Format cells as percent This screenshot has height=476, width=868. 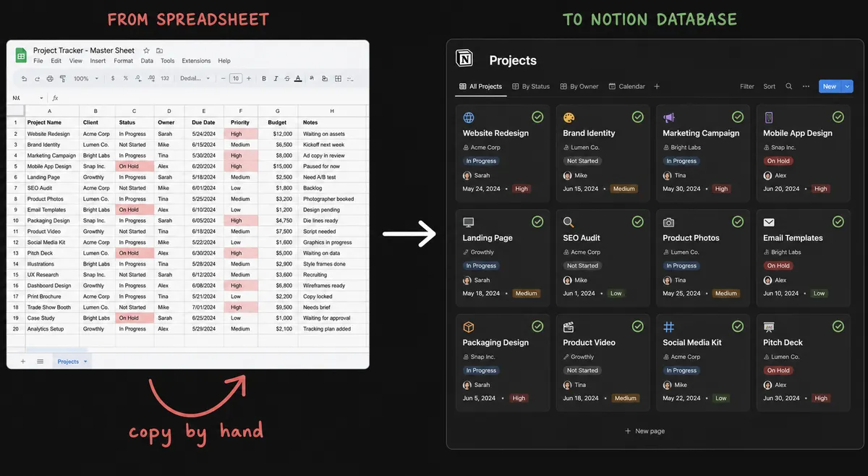click(x=126, y=78)
